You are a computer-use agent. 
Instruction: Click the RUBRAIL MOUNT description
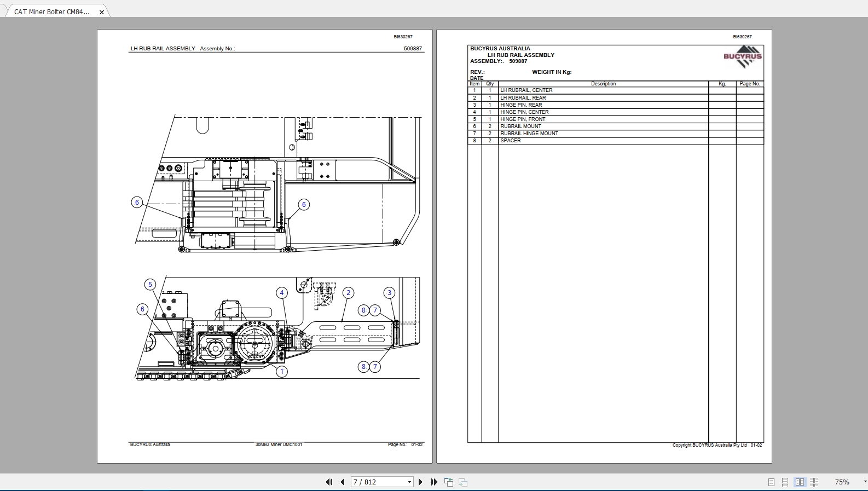[520, 126]
